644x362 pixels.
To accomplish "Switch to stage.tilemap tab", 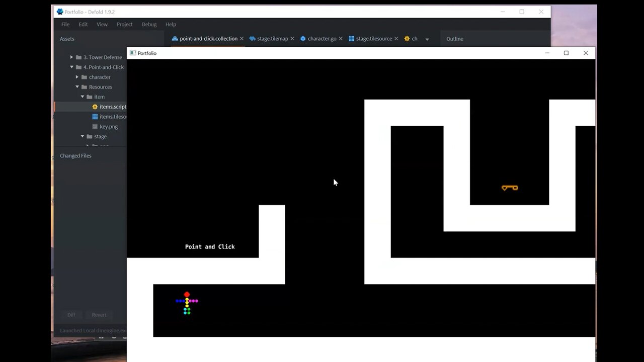I will 273,39.
